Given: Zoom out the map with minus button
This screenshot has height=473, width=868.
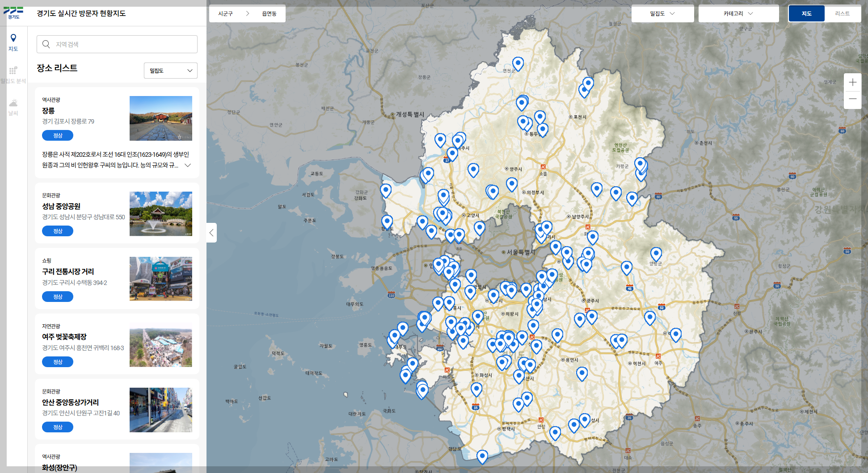Looking at the screenshot, I should coord(853,99).
